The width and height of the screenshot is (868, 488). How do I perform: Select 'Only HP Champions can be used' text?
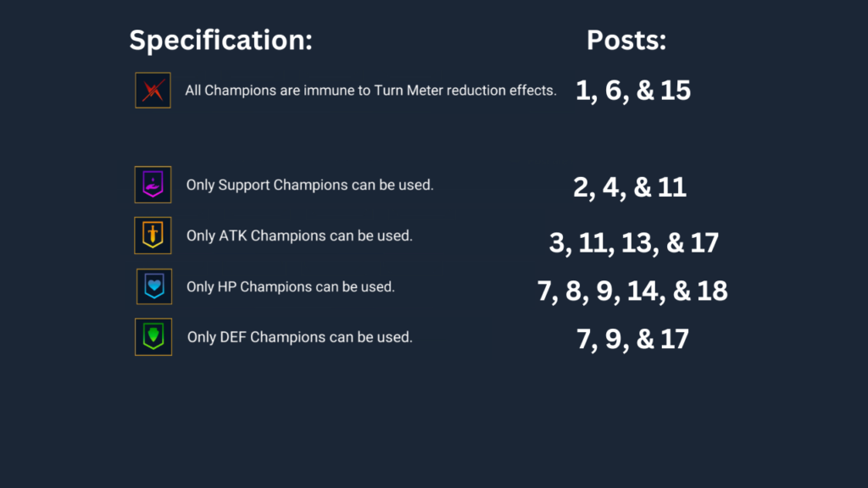291,286
